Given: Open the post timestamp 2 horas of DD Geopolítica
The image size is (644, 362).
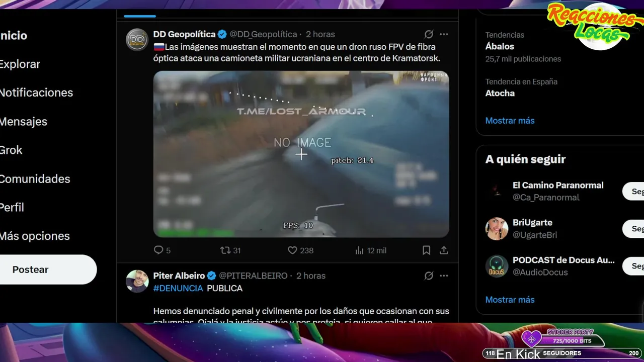Looking at the screenshot, I should 320,34.
